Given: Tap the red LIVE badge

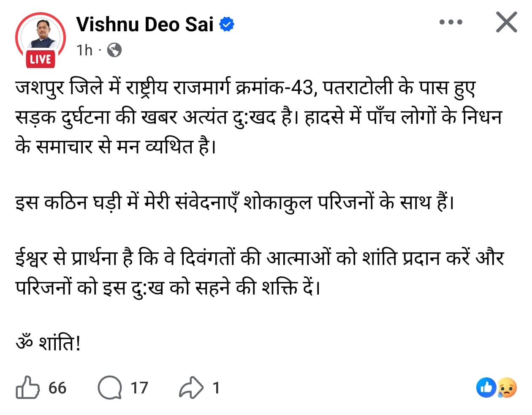Looking at the screenshot, I should [41, 59].
